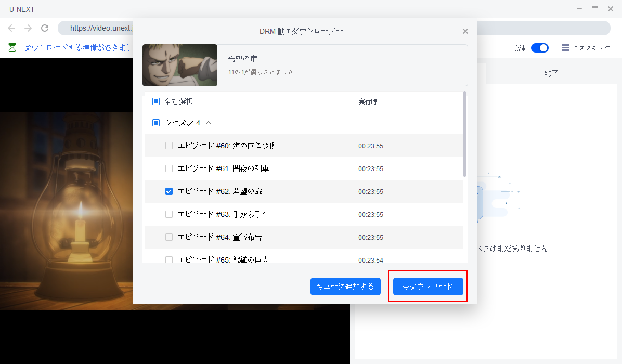Click the ダウンロードする準備ができました link
622x364 pixels.
[78, 48]
